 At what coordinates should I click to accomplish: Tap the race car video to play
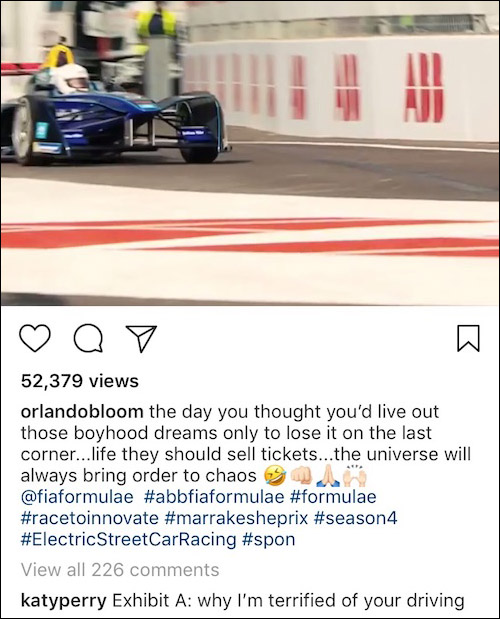click(x=250, y=153)
